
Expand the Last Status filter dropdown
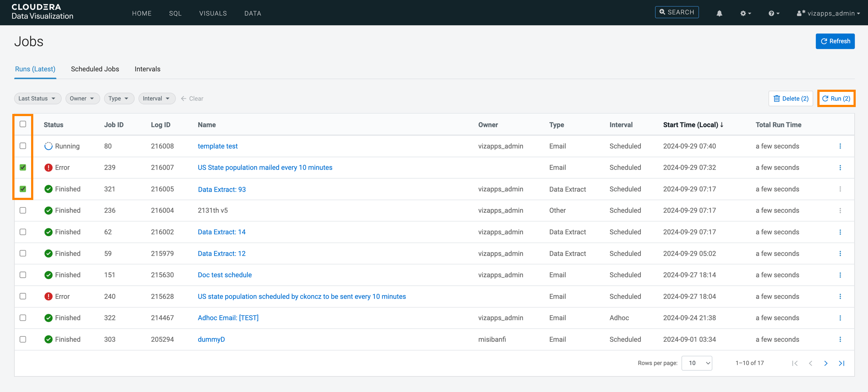(x=37, y=98)
